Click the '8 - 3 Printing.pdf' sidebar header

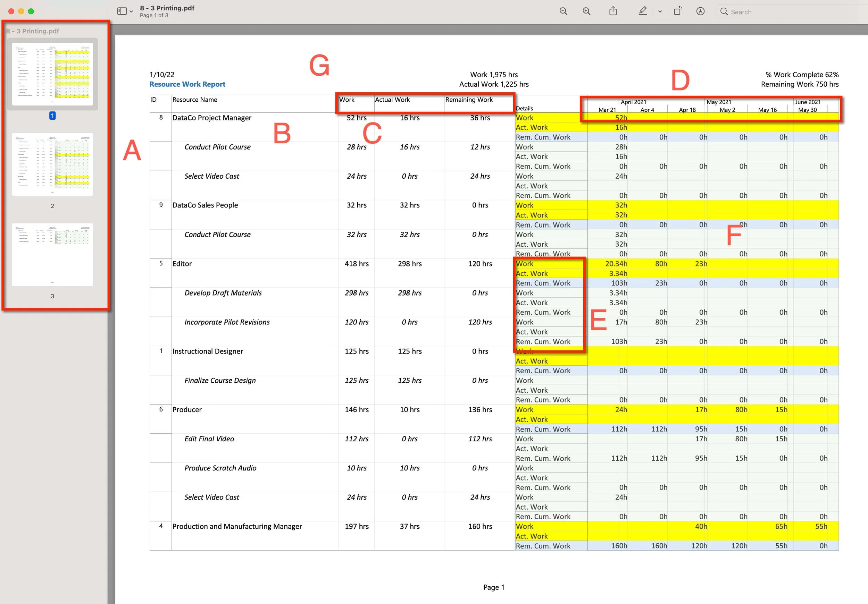pos(33,31)
